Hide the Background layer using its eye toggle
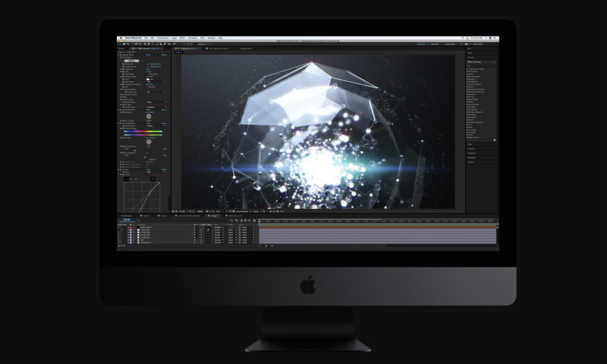The width and height of the screenshot is (607, 364). point(119,243)
